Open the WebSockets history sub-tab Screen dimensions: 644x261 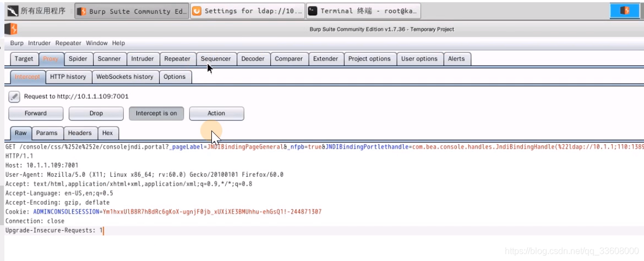coord(125,77)
